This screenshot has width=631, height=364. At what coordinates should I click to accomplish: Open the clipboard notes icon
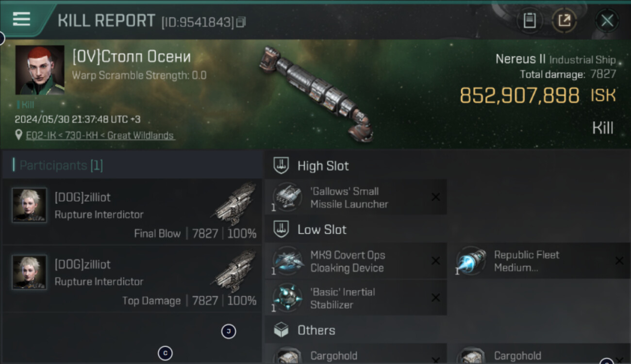click(x=530, y=21)
